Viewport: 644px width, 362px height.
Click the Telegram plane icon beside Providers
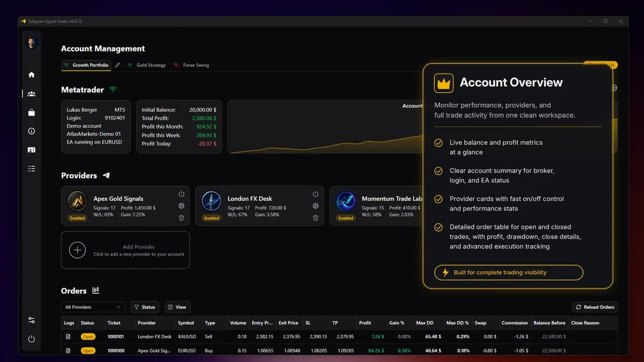tap(106, 175)
